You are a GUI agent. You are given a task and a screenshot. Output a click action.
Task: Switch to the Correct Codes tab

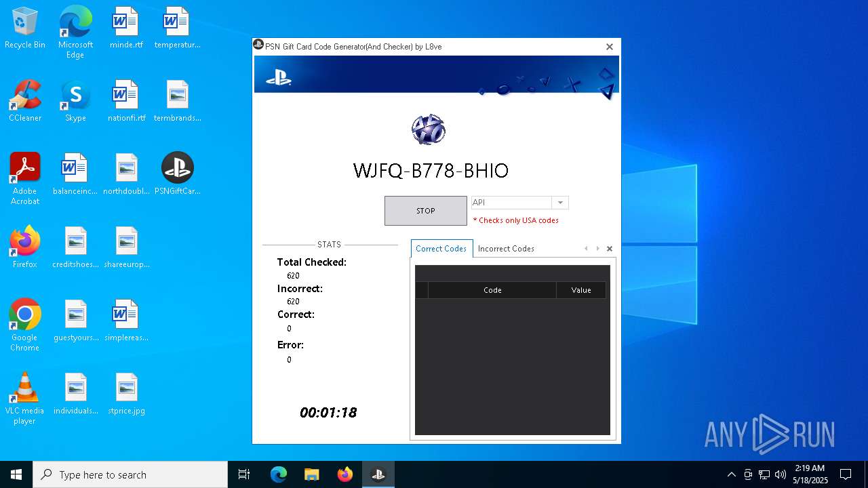coord(441,249)
